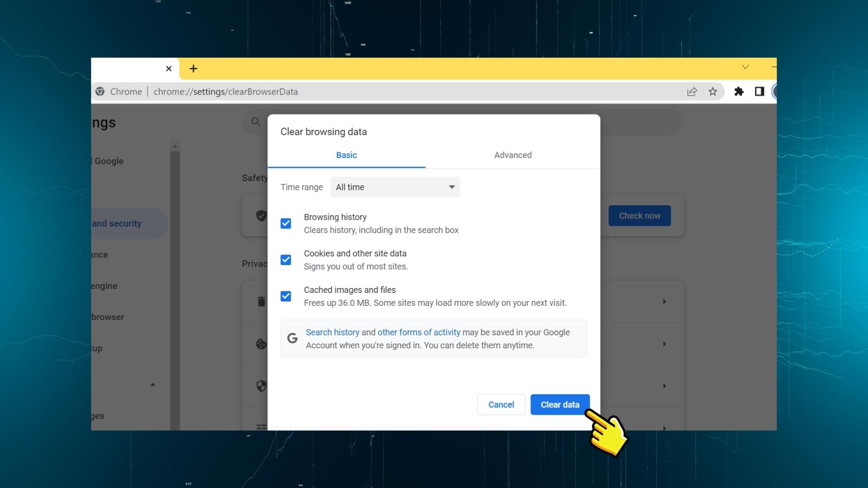Viewport: 868px width, 488px height.
Task: Uncheck Cached images and files
Action: pyautogui.click(x=286, y=296)
